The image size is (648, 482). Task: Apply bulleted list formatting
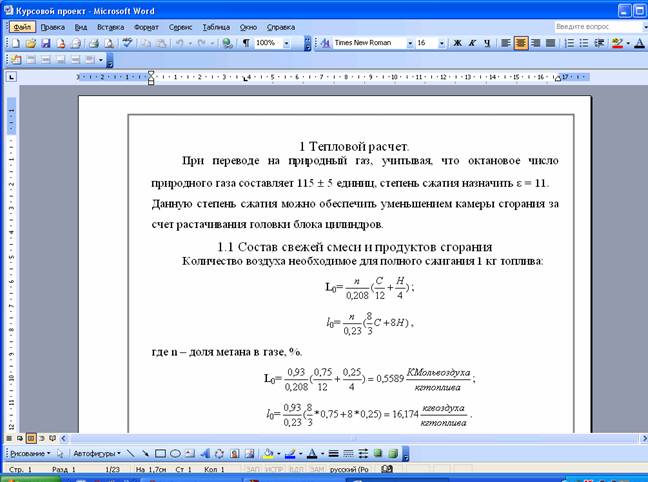[584, 43]
